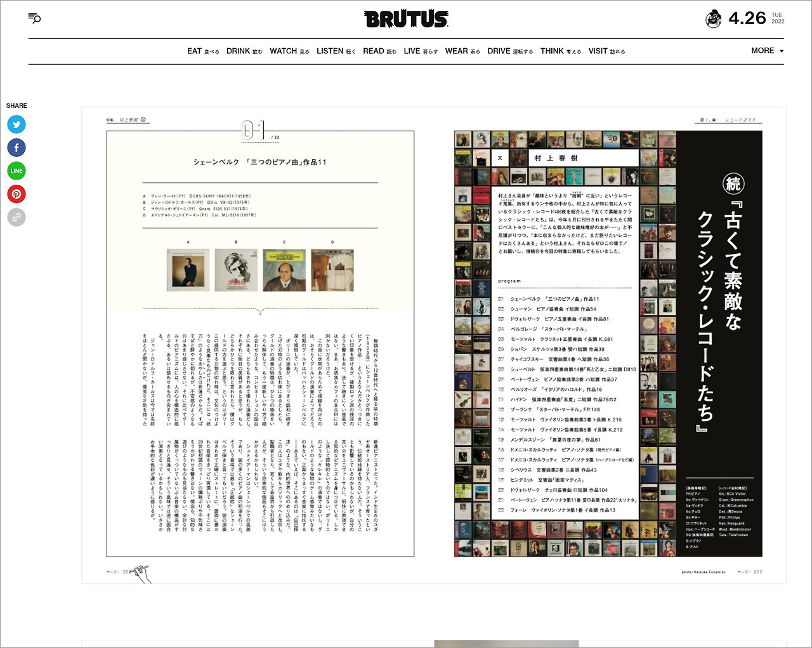Click program entry 08 シューベルト 弦楽四重奏曲

click(x=566, y=369)
